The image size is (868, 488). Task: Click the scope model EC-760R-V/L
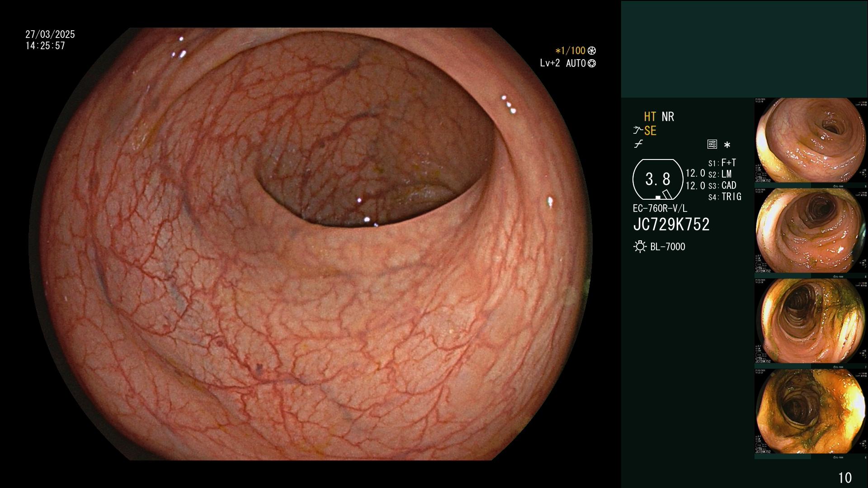(x=660, y=209)
